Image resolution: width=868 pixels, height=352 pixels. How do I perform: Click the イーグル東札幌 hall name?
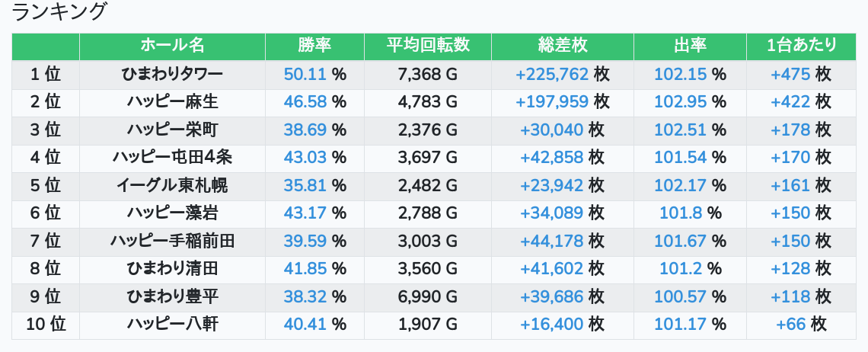[x=172, y=185]
